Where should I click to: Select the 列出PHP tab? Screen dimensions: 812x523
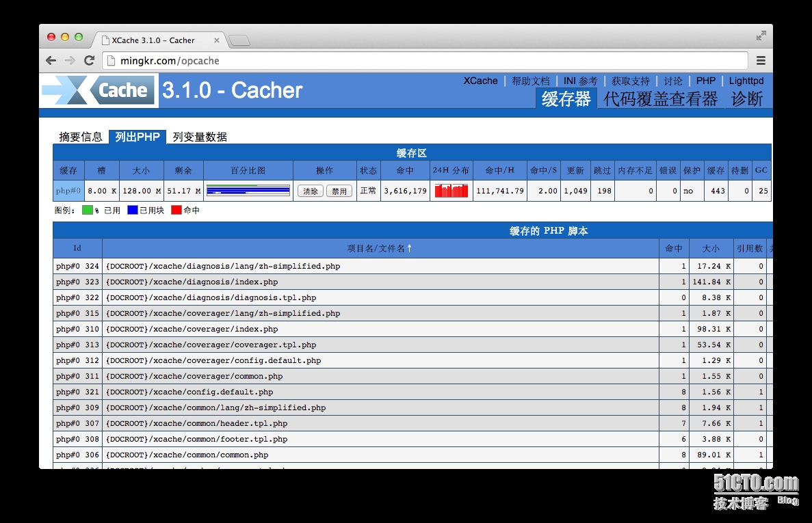point(137,137)
